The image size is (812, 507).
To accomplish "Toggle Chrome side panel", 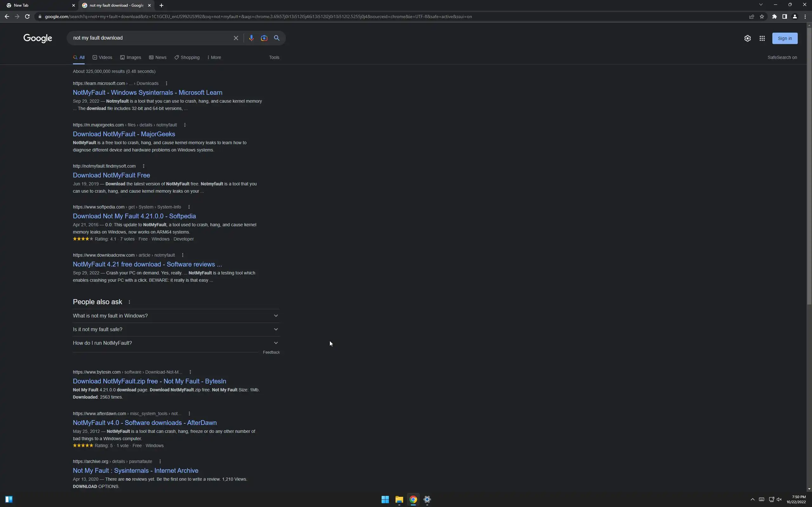I will coord(784,16).
